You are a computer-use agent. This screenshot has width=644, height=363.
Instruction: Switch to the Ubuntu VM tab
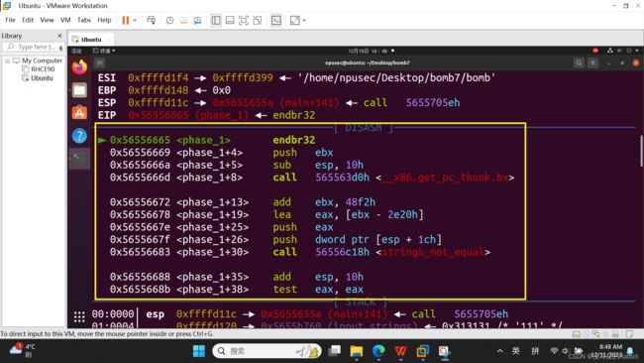tap(91, 40)
